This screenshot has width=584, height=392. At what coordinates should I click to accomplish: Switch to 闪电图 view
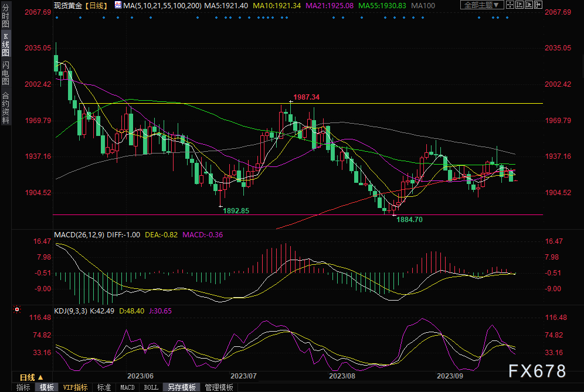[x=5, y=71]
